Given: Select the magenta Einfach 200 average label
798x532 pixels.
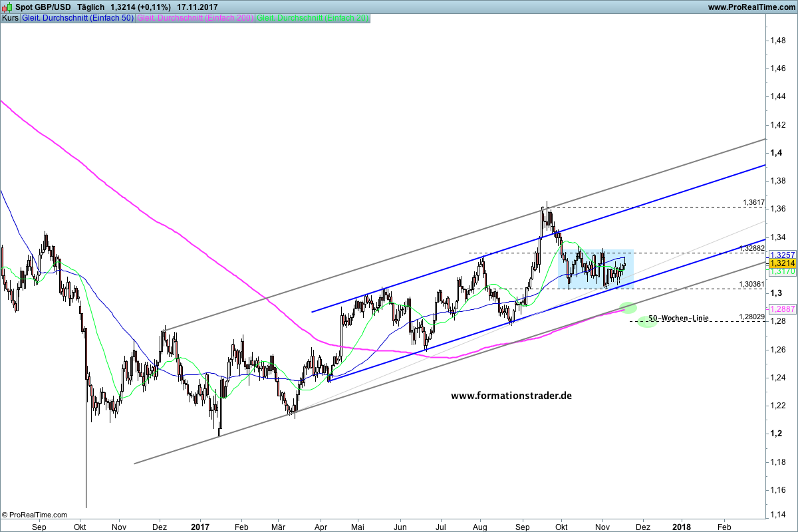Looking at the screenshot, I should 194,18.
